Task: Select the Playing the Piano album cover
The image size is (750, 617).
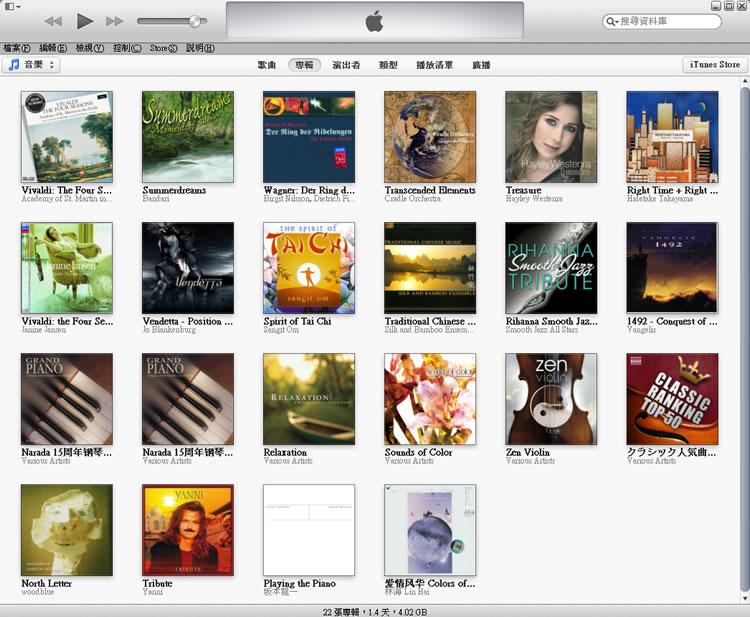Action: tap(309, 530)
